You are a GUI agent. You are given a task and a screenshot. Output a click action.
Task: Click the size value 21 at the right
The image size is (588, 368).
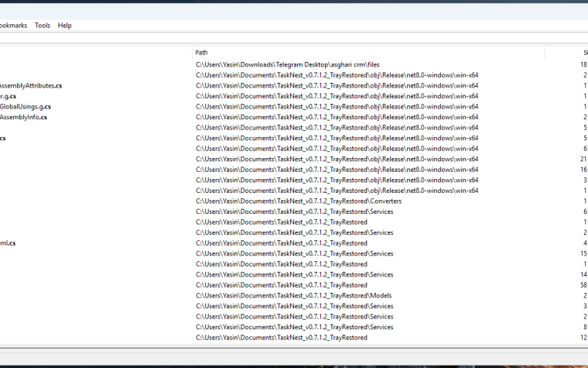[583, 160]
